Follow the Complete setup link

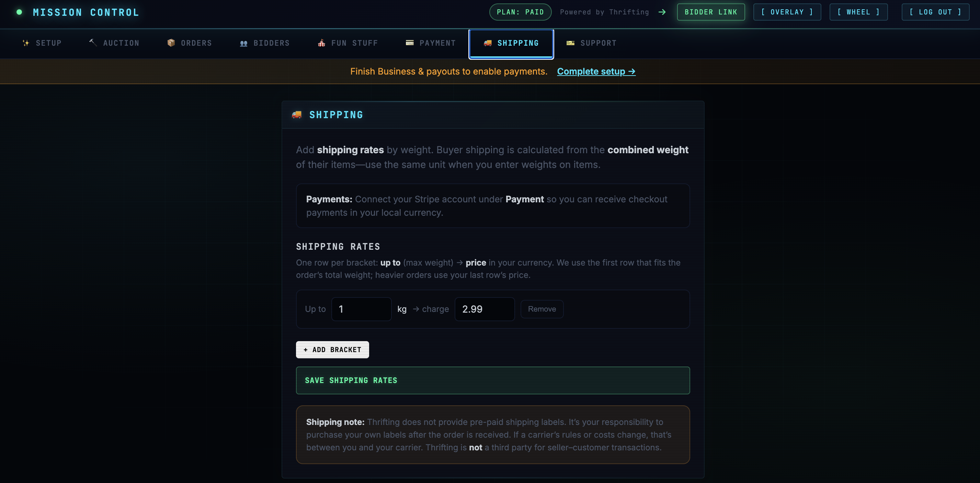[596, 71]
